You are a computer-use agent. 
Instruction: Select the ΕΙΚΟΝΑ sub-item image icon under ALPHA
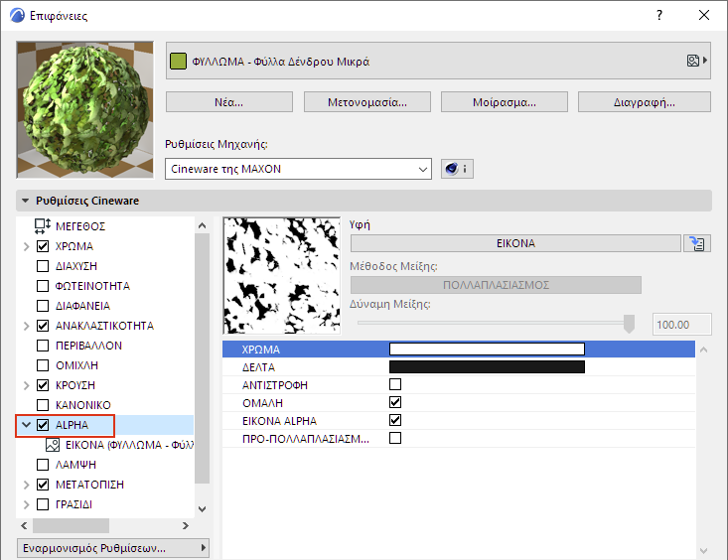tap(53, 445)
